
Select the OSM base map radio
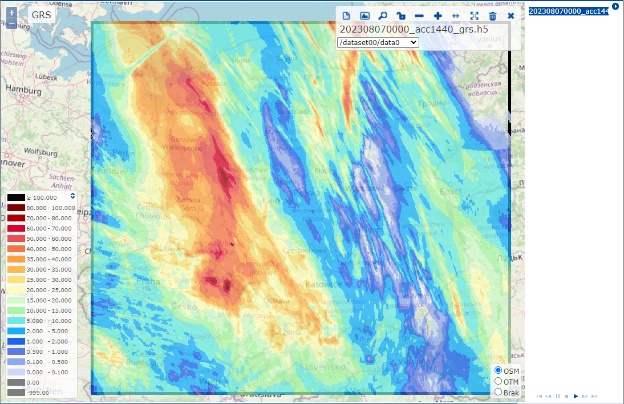(x=498, y=370)
